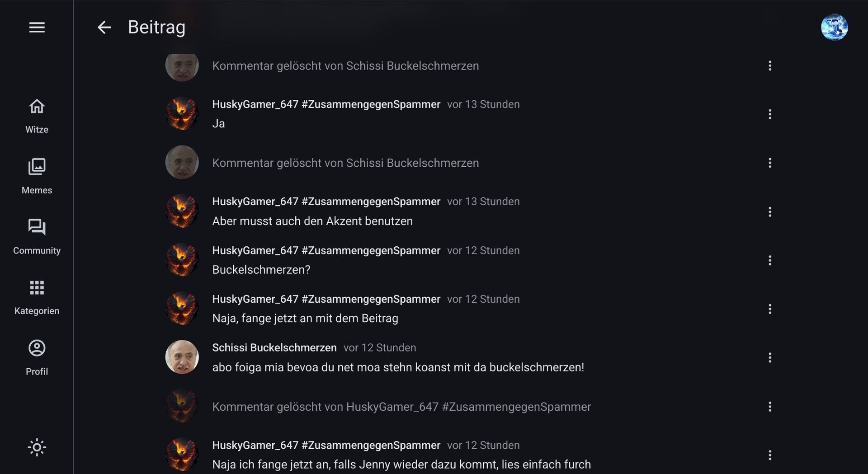Click HuskyGamer_647 username on the 'Ja' comment

click(x=326, y=104)
